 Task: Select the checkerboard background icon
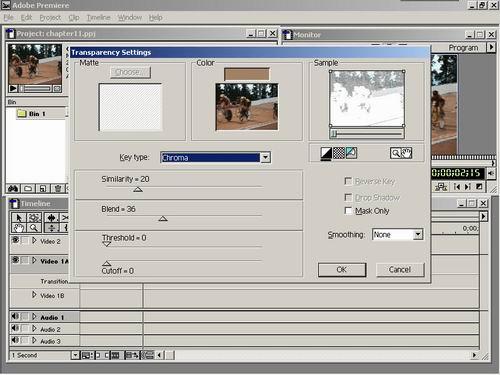pyautogui.click(x=339, y=153)
